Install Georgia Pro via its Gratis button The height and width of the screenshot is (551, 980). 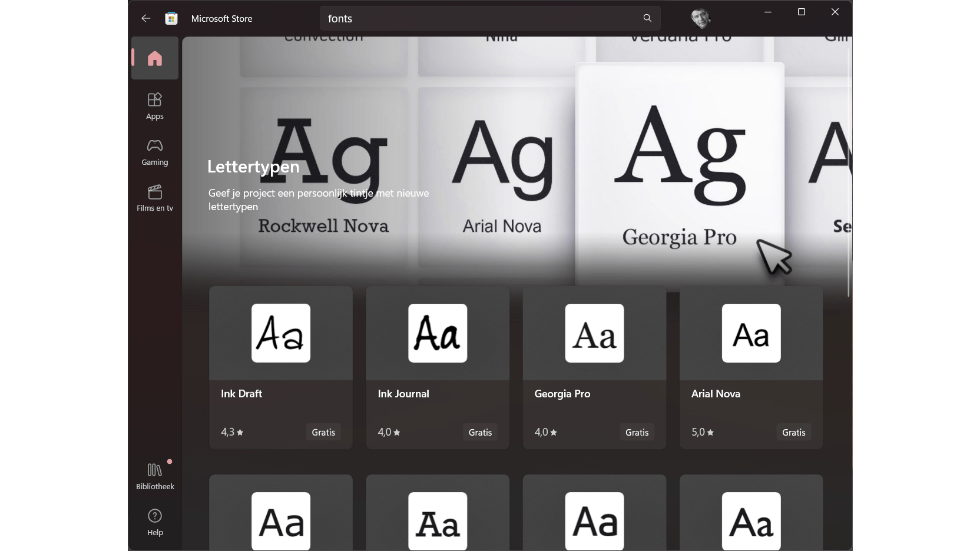[x=637, y=432]
